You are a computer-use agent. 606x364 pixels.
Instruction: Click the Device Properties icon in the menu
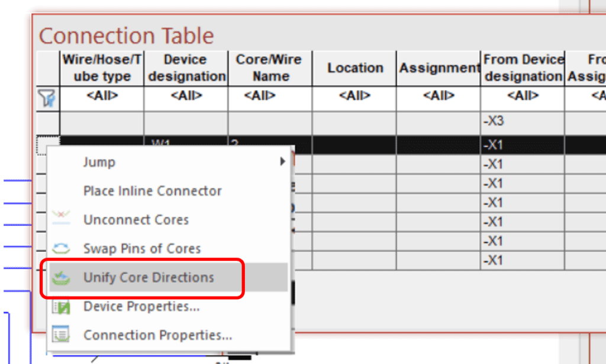point(62,306)
